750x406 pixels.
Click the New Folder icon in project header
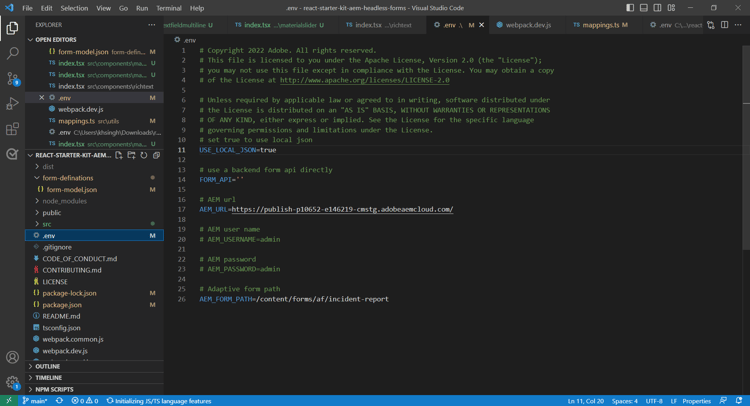(x=131, y=155)
